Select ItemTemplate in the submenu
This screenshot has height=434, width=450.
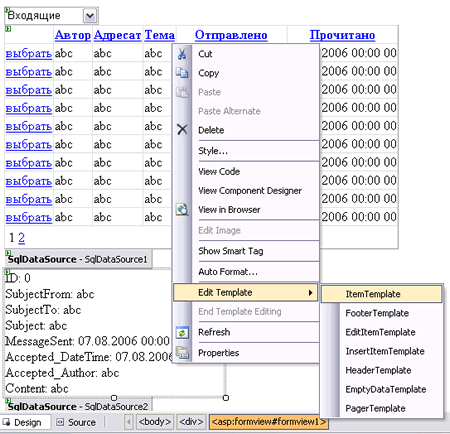point(382,294)
